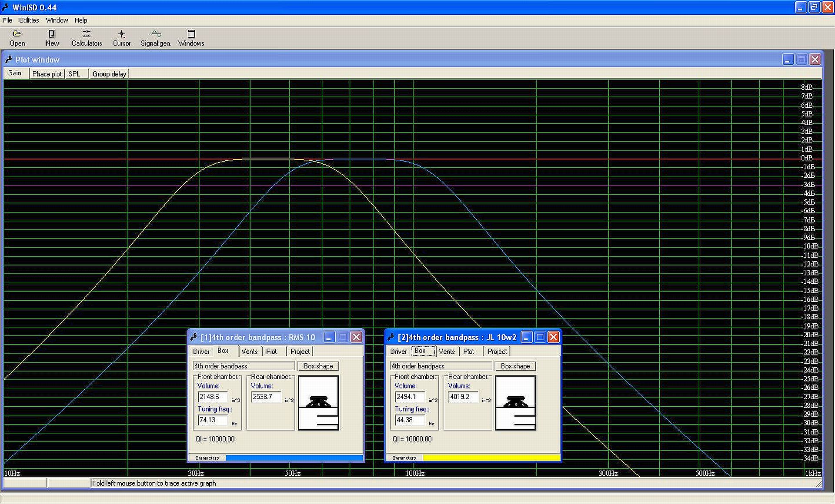This screenshot has width=835, height=504.
Task: Open the Calculators tool
Action: point(87,34)
